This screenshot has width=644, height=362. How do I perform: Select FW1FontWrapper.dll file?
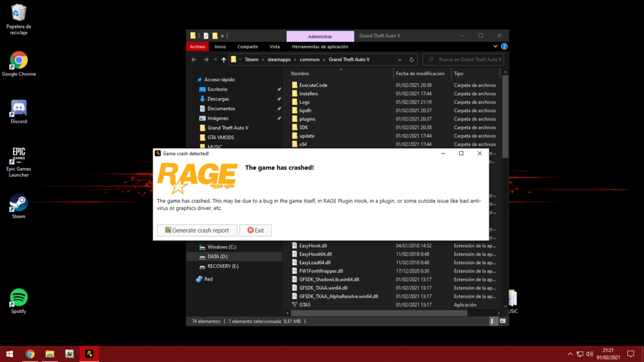coord(321,271)
